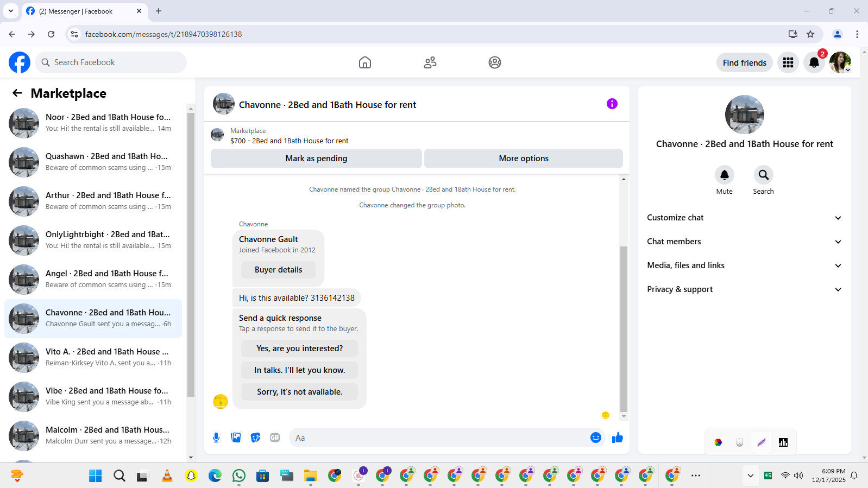Open Chrome three-dot menu
868x488 pixels.
pyautogui.click(x=857, y=34)
